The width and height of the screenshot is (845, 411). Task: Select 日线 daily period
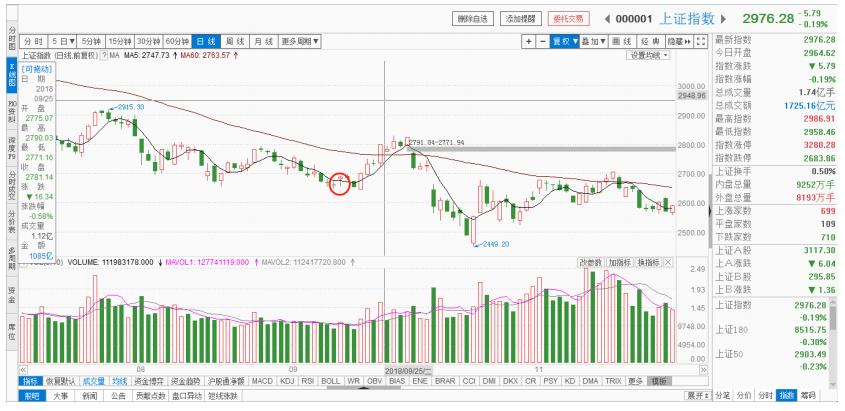(206, 41)
